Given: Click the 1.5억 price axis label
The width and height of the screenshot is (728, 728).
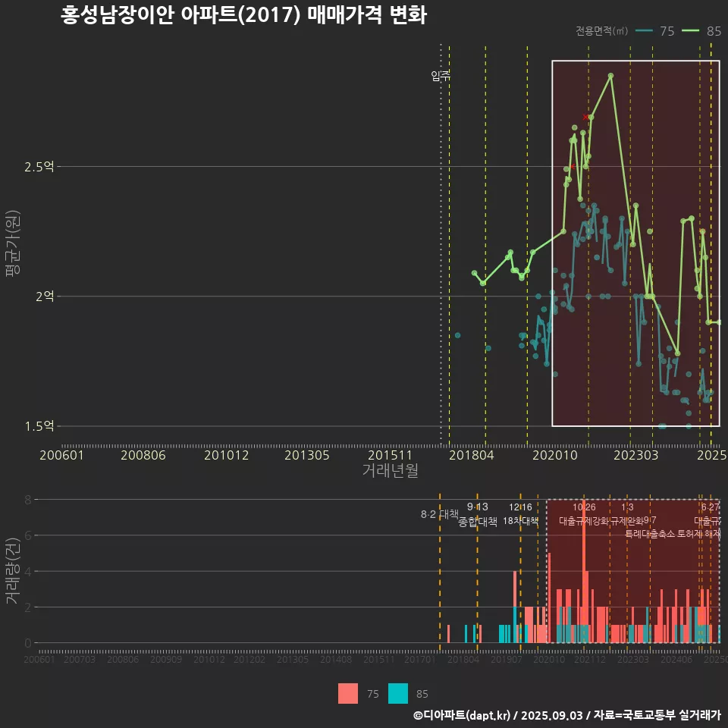Looking at the screenshot, I should tap(39, 425).
